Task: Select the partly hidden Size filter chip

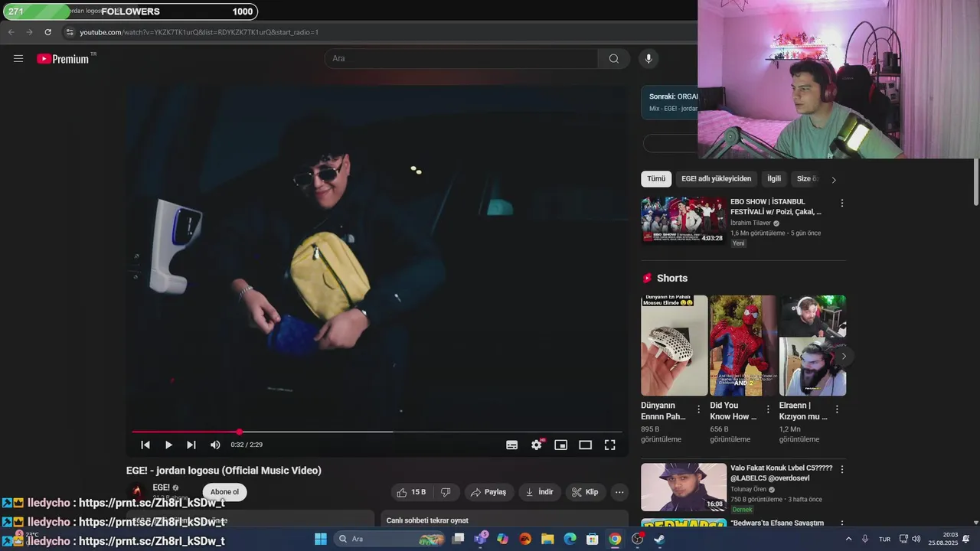Action: point(805,179)
